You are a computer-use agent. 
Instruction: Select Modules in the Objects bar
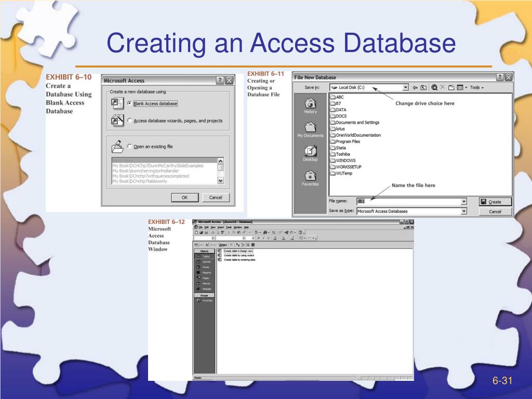(x=204, y=289)
